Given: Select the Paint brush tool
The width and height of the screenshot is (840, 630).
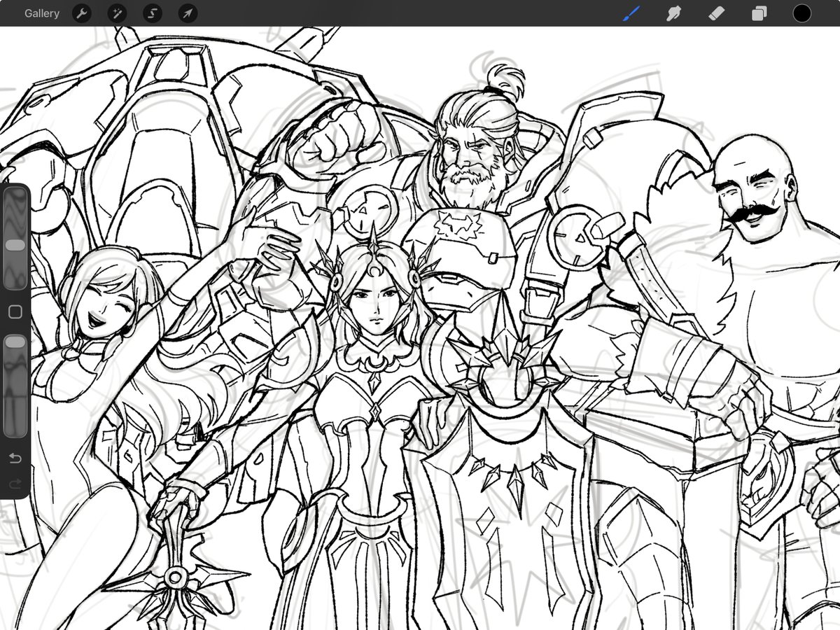Looking at the screenshot, I should [x=631, y=13].
